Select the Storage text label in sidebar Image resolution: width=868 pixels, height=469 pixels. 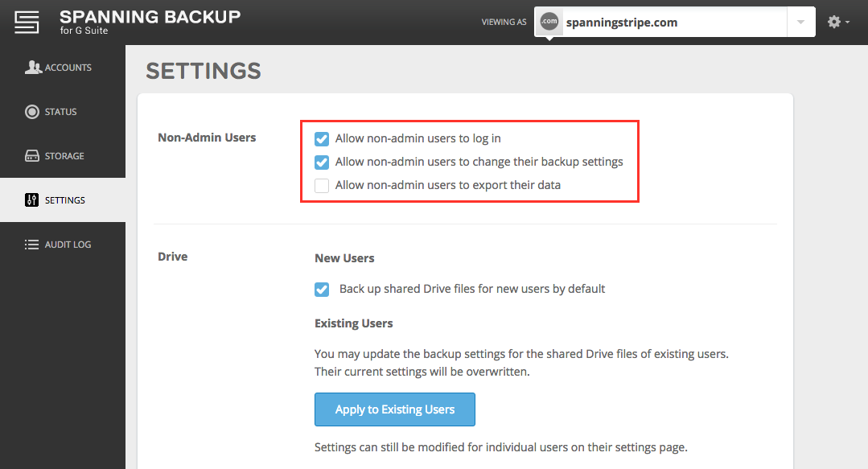pos(64,156)
